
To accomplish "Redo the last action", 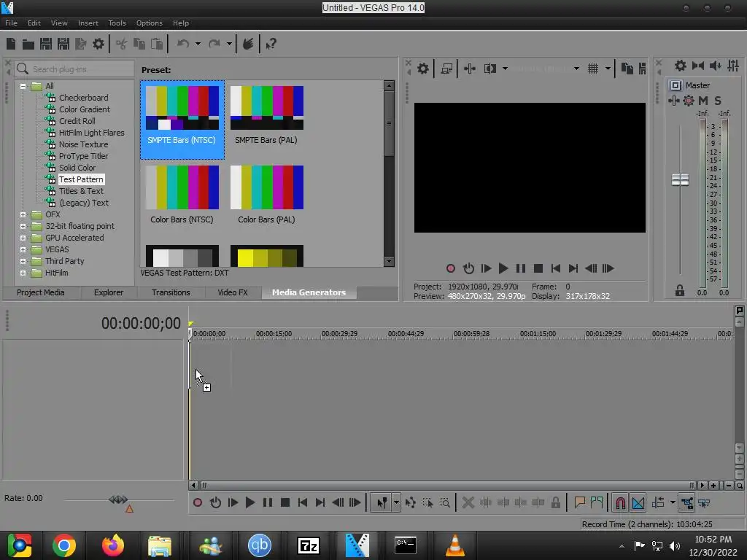I will [x=214, y=44].
